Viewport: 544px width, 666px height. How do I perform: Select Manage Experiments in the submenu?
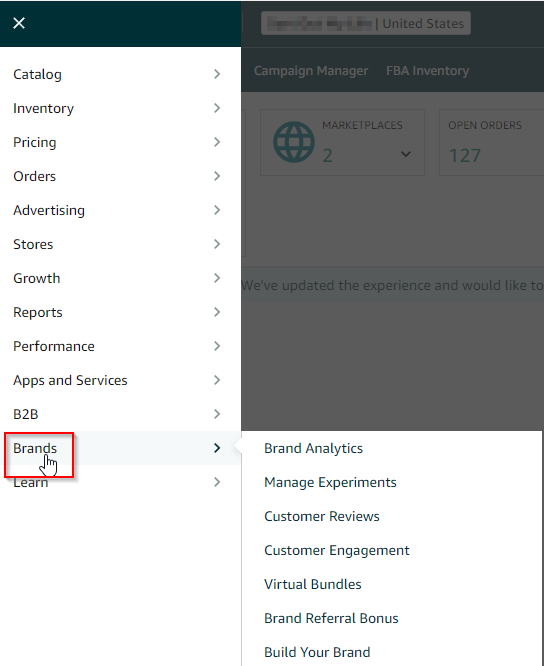tap(330, 482)
